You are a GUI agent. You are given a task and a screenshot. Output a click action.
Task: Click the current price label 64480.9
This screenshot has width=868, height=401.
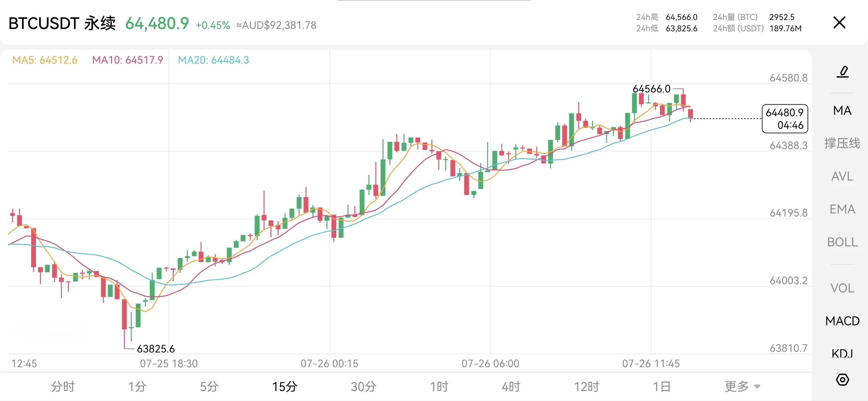click(785, 119)
